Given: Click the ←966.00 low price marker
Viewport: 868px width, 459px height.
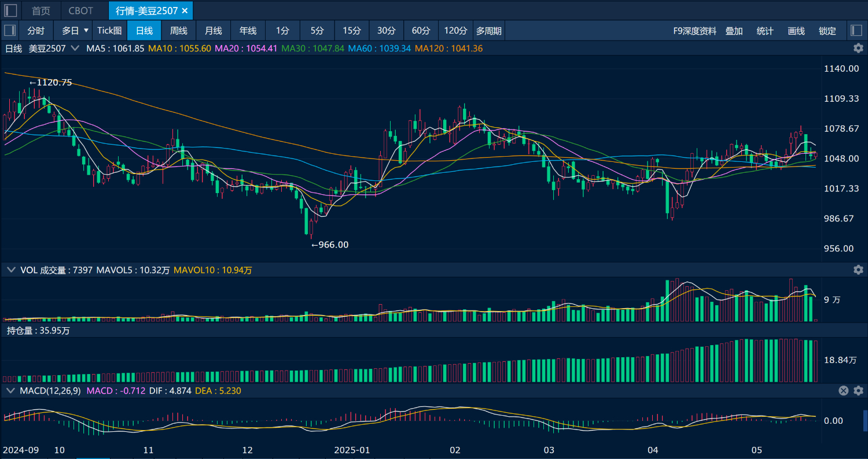Looking at the screenshot, I should click(x=330, y=245).
